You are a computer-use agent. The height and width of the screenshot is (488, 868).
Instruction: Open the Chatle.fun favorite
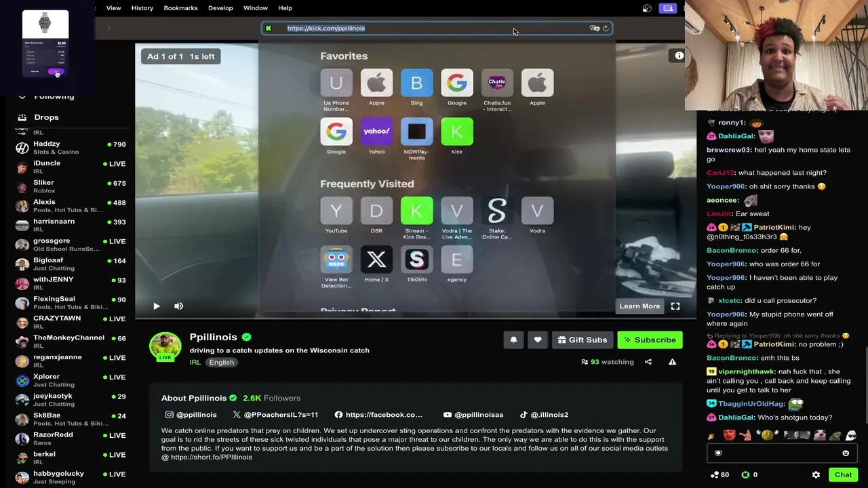(497, 90)
